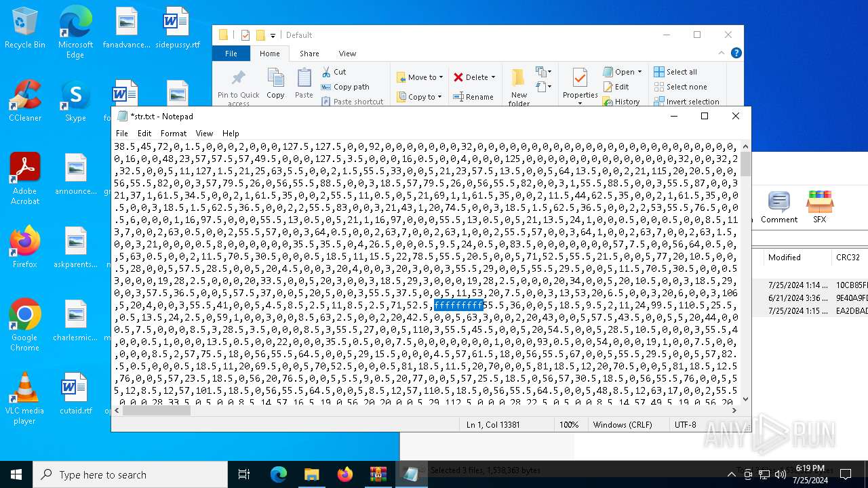
Task: Expand the Move to dropdown
Action: 441,77
